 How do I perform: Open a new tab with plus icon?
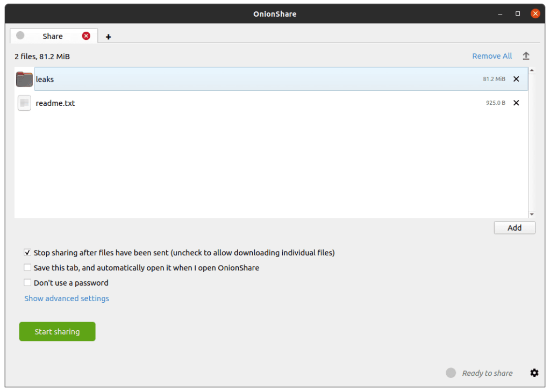click(108, 37)
